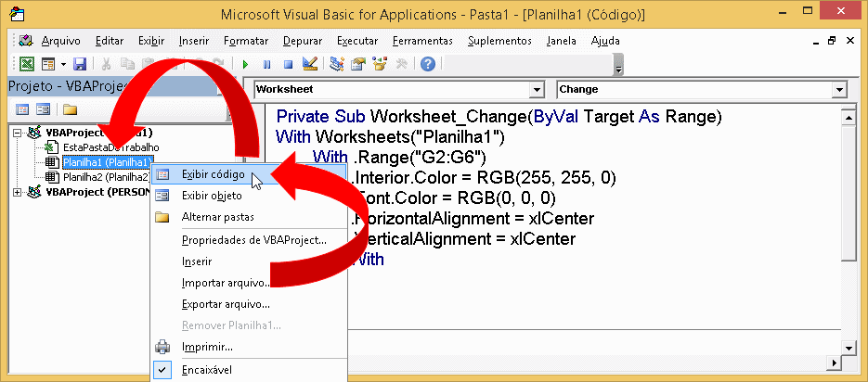Screen dimensions: 868x382
Task: Click the object icon beside Exibir objeto
Action: (x=162, y=196)
